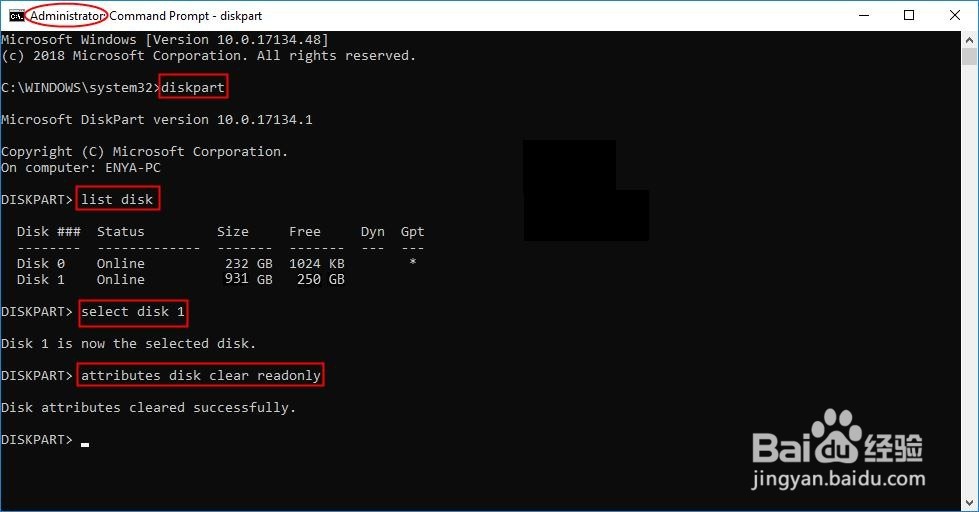Click the 'Status' column header text

coord(121,232)
